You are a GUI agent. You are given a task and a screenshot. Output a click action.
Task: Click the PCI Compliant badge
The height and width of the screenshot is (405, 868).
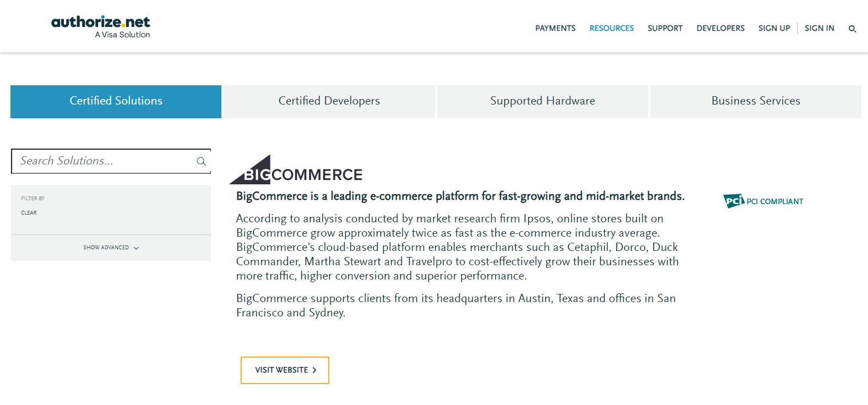click(x=763, y=201)
